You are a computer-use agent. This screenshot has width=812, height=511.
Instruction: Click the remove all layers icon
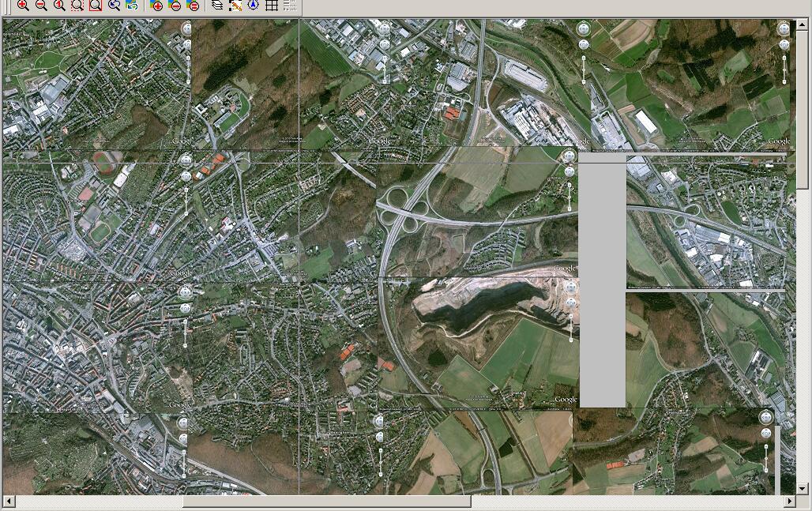(194, 6)
